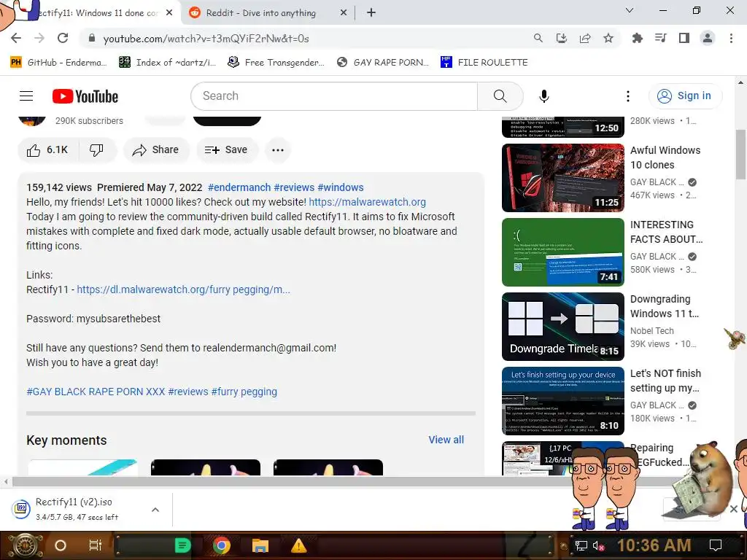Save the video to a playlist
Screen dimensions: 747x560
pyautogui.click(x=226, y=150)
